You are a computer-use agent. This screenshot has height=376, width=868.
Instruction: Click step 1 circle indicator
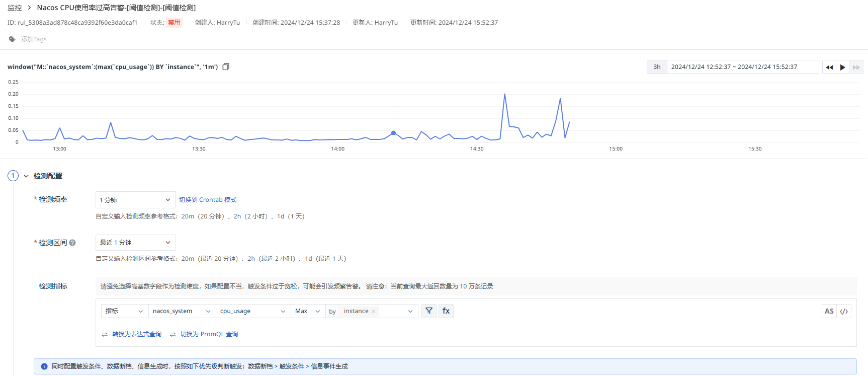point(13,176)
